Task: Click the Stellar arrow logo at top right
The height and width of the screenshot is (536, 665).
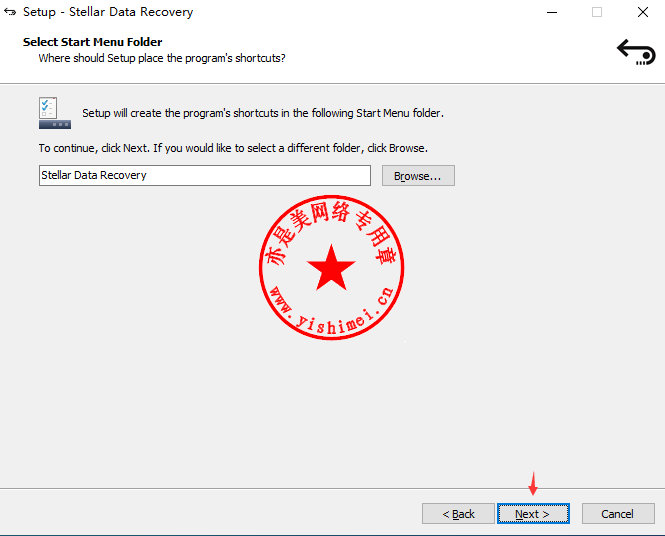Action: coord(636,52)
